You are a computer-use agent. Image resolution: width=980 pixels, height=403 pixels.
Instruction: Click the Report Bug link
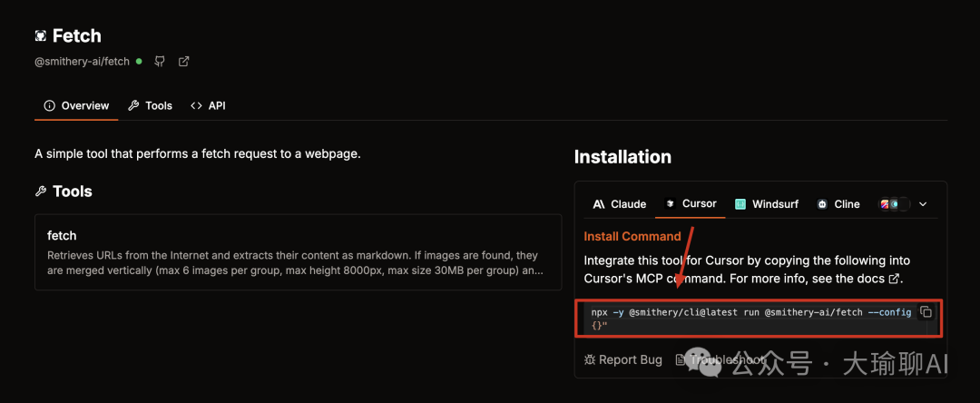[630, 360]
